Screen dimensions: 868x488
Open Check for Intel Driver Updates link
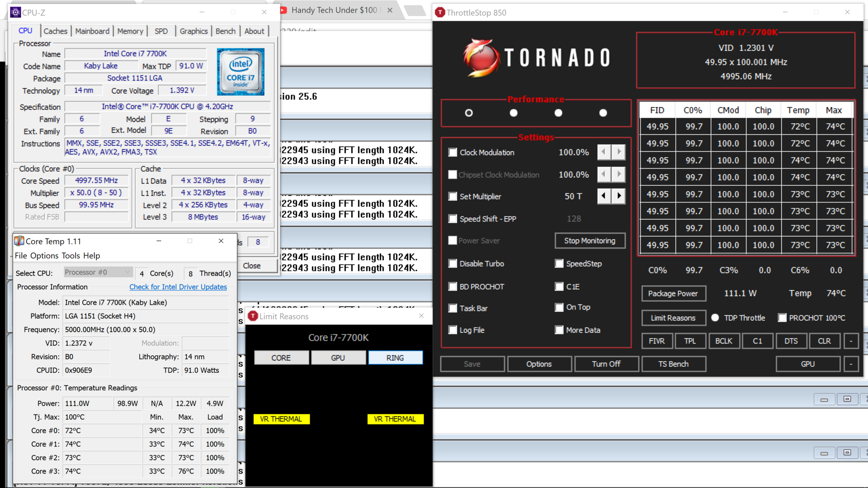tap(178, 287)
